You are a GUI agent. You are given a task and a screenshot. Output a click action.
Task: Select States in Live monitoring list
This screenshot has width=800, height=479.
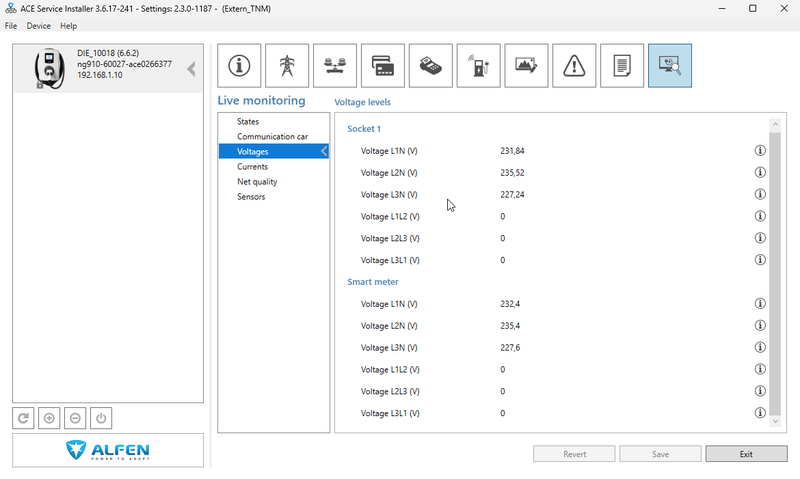[248, 121]
